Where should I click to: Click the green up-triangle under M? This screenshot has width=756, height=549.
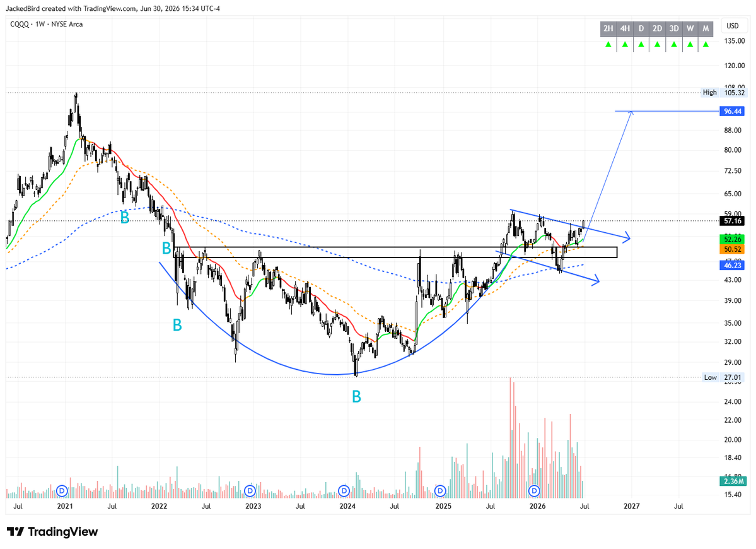tap(706, 44)
